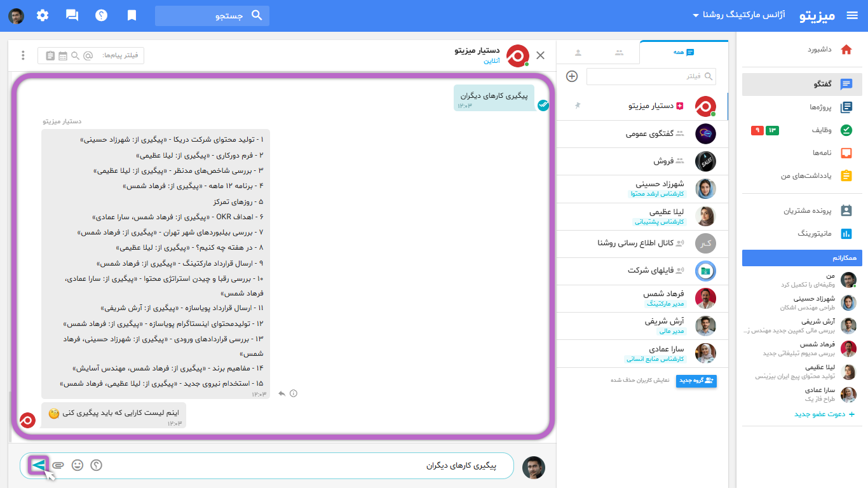Click the message اینم لیست کارایی که باید پیگیری کنی
Image resolution: width=868 pixels, height=488 pixels.
114,415
